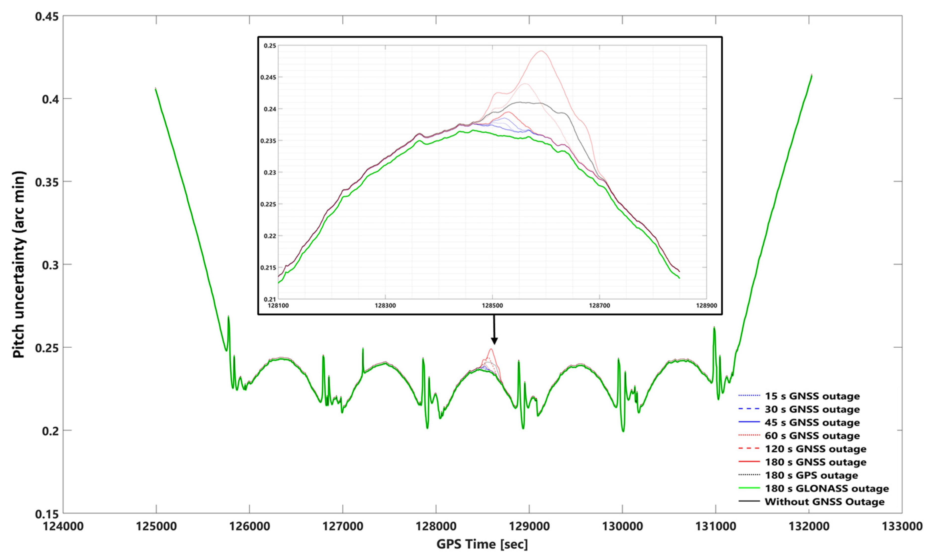Select the 128900 tick label in the inset plot

(707, 305)
